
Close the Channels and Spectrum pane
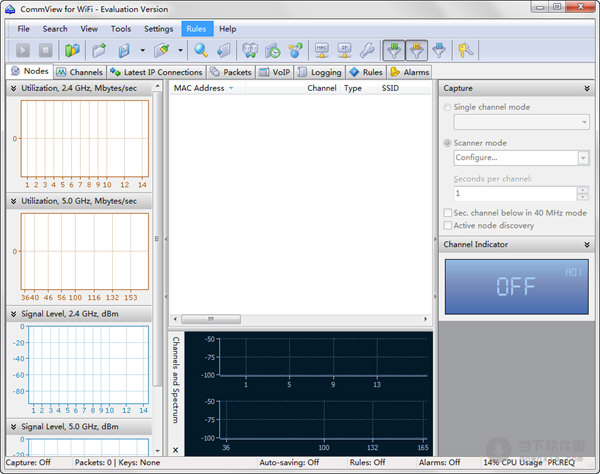pyautogui.click(x=176, y=450)
